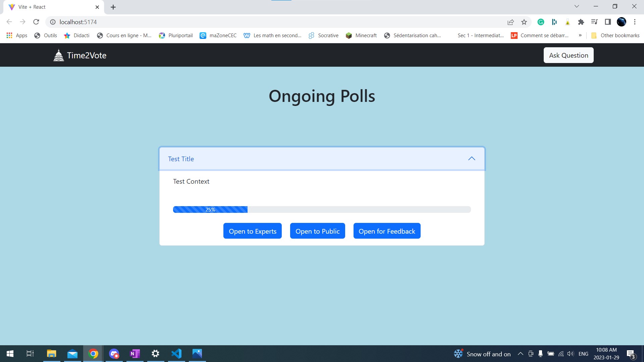This screenshot has width=644, height=362.
Task: Open Chrome extensions puzzle icon
Action: click(581, 22)
